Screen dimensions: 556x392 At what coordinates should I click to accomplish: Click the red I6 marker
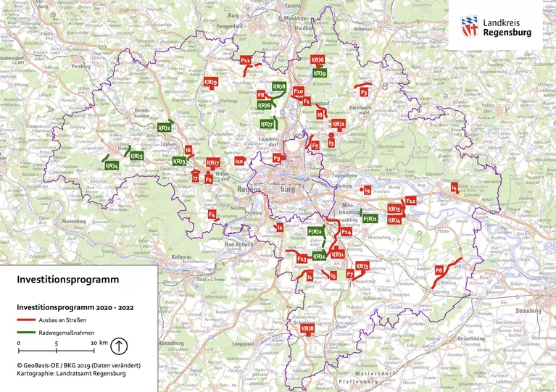coord(188,150)
